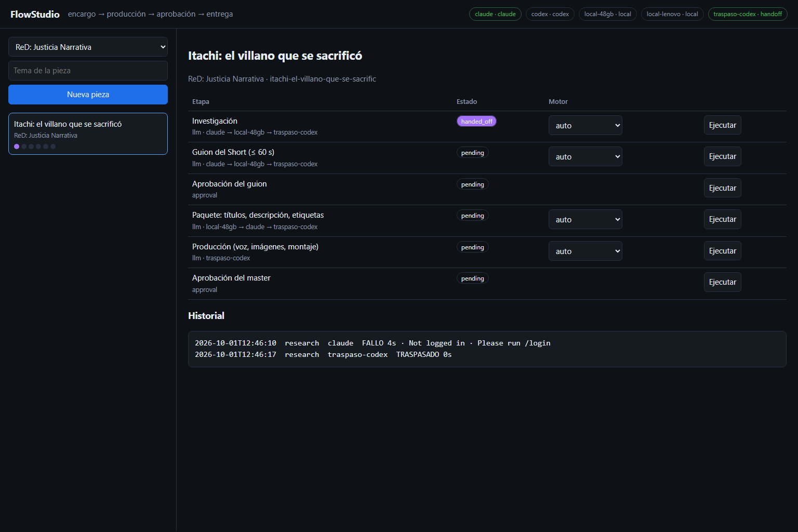Click the Guion del Short (≤ 60 s) title
This screenshot has width=798, height=532.
point(233,152)
